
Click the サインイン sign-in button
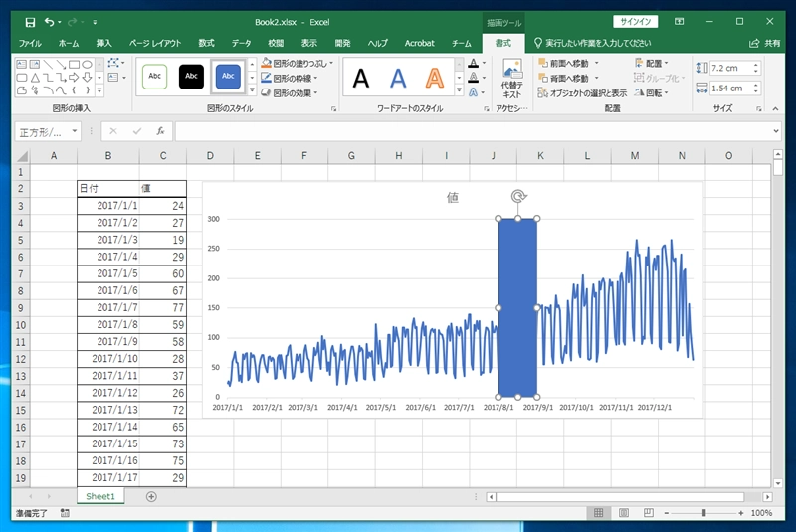(635, 21)
